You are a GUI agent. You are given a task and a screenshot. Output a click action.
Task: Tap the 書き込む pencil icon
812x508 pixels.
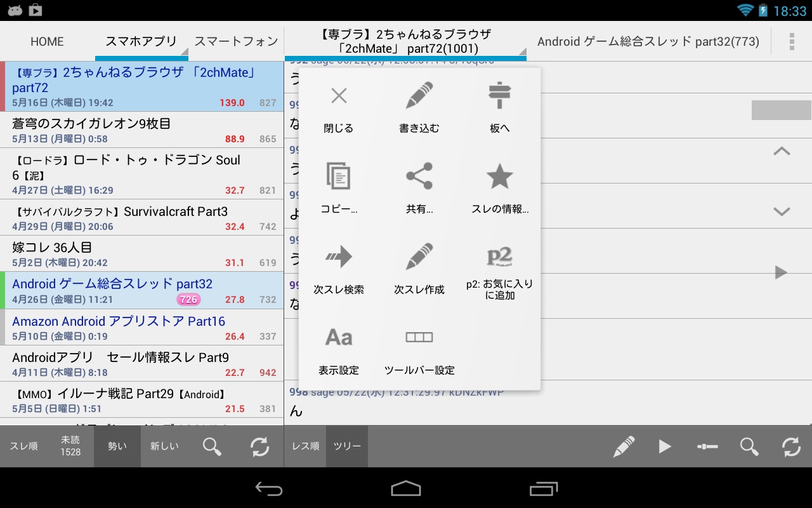(x=419, y=96)
